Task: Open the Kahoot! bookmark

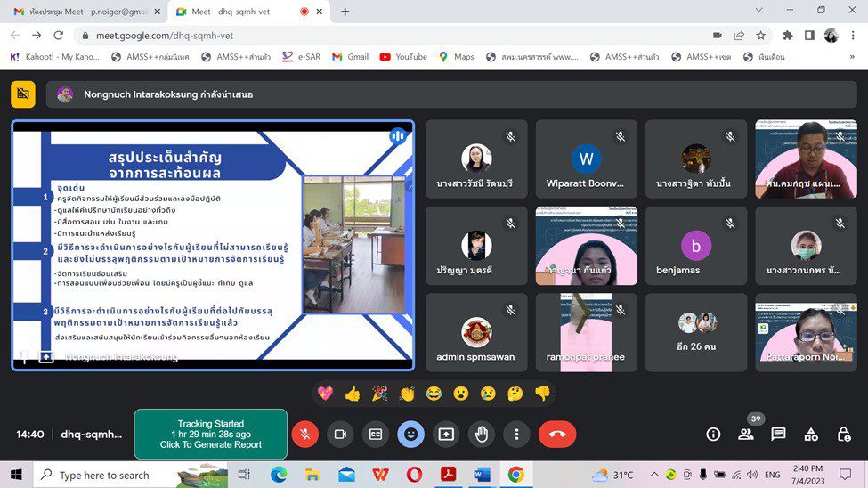Action: 55,56
